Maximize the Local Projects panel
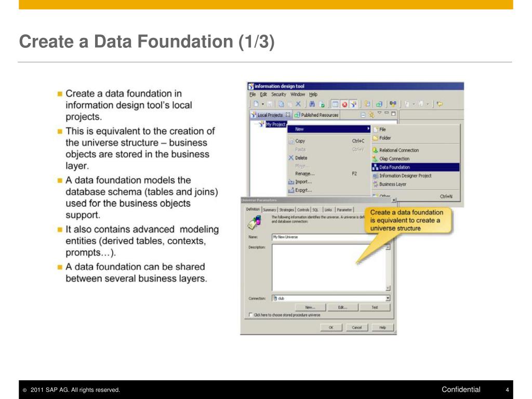 (393, 113)
